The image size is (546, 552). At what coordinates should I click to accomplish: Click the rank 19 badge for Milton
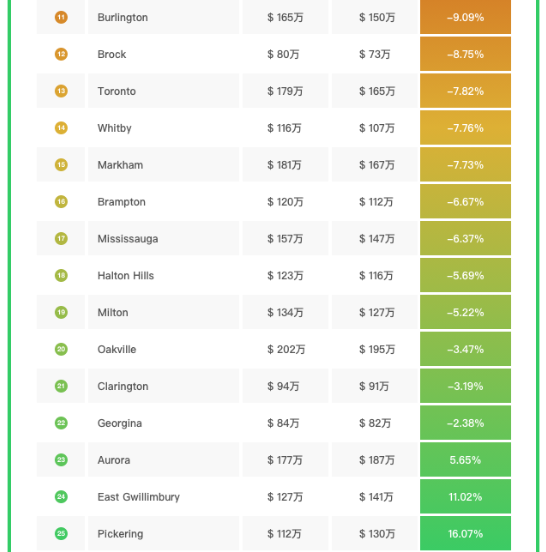(61, 312)
